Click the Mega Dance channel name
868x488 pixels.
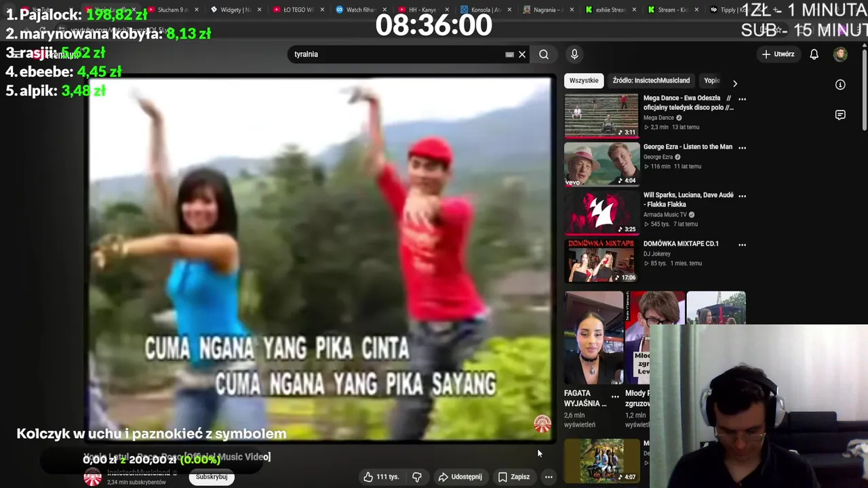pyautogui.click(x=658, y=118)
